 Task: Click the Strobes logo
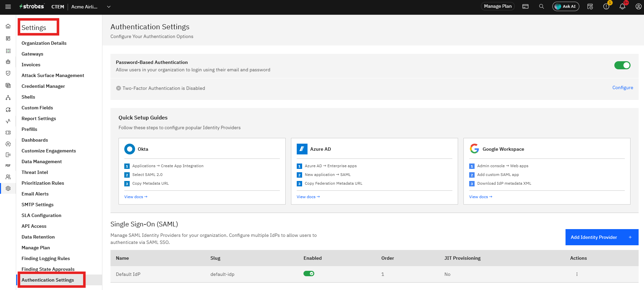tap(32, 6)
